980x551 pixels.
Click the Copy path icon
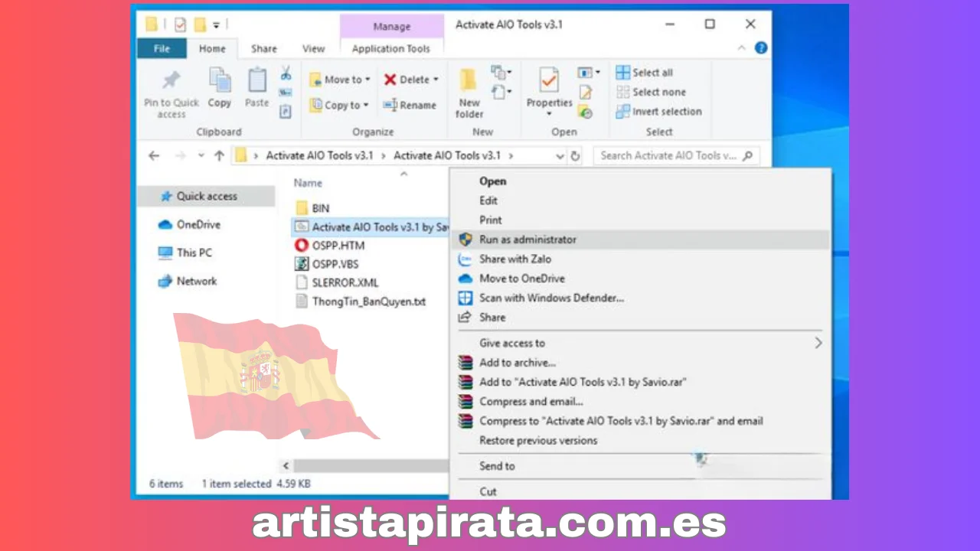click(286, 93)
